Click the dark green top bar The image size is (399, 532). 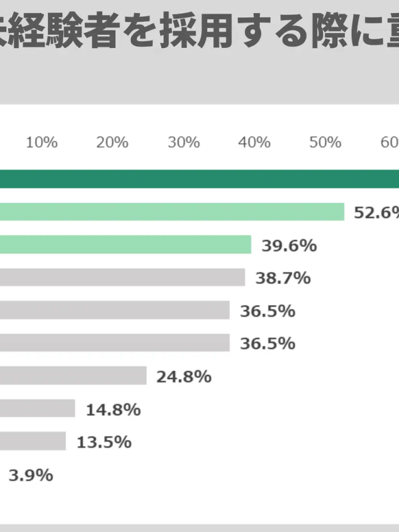tap(199, 179)
